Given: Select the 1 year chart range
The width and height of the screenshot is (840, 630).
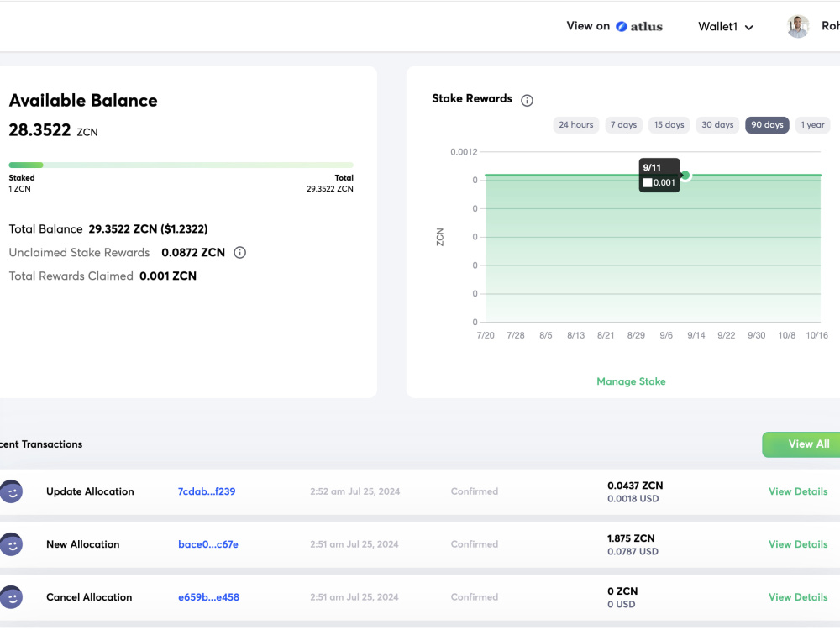Looking at the screenshot, I should [812, 124].
